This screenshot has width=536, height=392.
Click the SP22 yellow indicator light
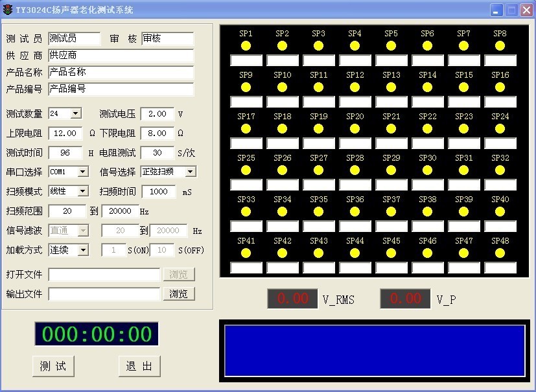tap(427, 129)
